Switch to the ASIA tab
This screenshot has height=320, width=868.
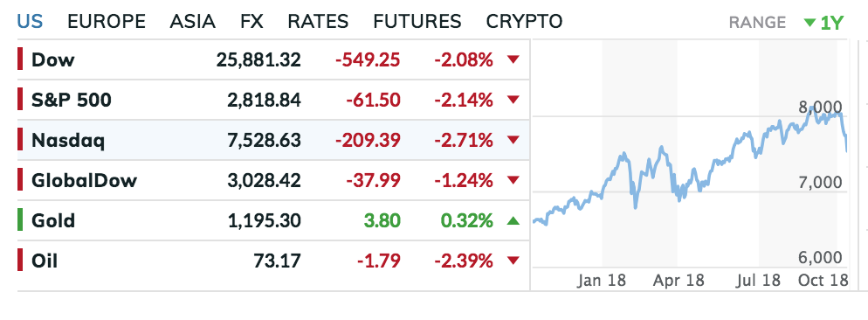pos(193,22)
